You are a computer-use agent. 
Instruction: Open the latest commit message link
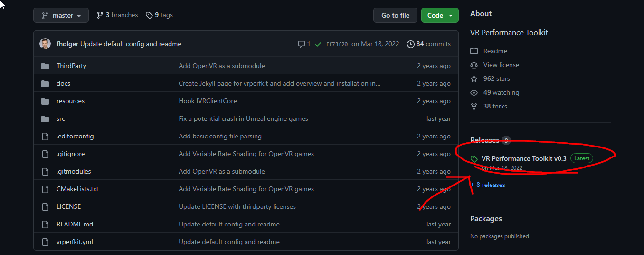[131, 44]
